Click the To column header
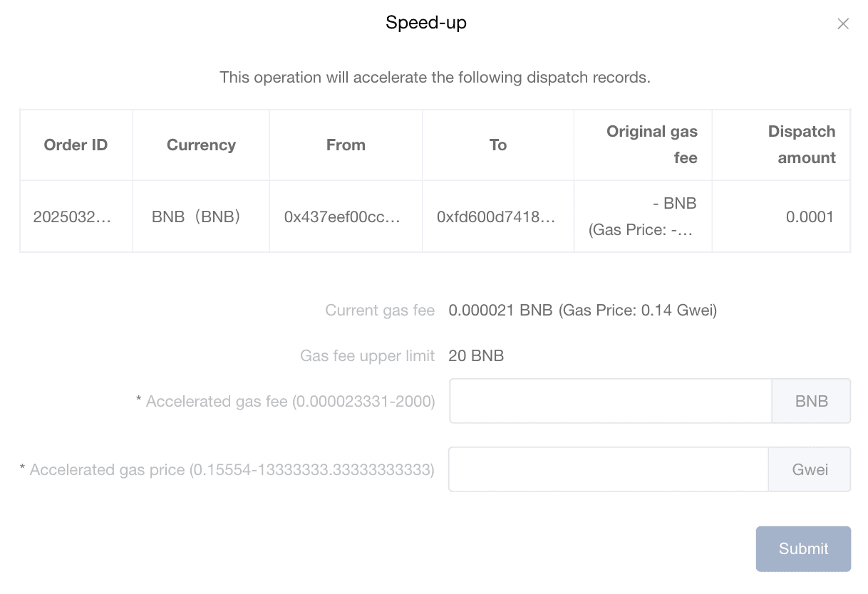This screenshot has height=594, width=868. coord(498,145)
